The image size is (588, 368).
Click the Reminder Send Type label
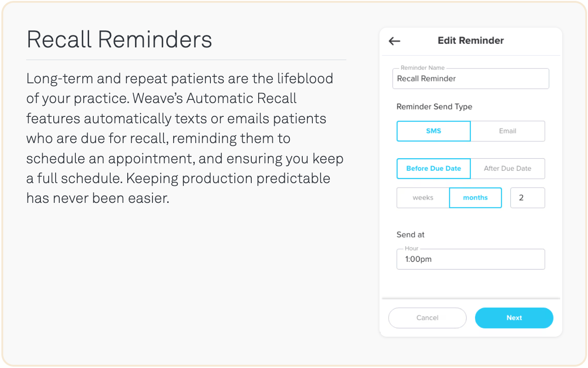tap(434, 107)
